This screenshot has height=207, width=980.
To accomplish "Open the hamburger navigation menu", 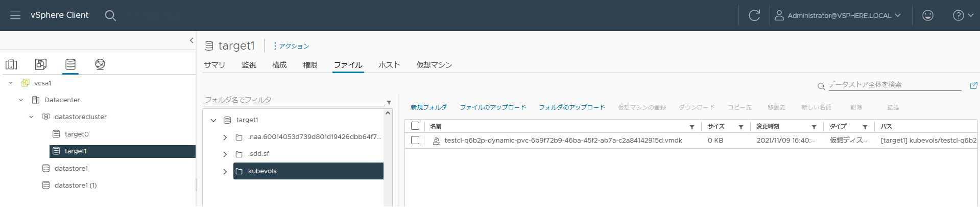I will coord(15,15).
